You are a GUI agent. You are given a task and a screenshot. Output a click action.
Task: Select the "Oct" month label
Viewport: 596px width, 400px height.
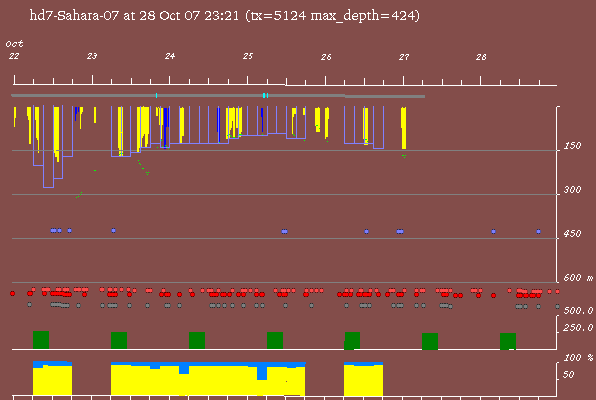pyautogui.click(x=14, y=44)
